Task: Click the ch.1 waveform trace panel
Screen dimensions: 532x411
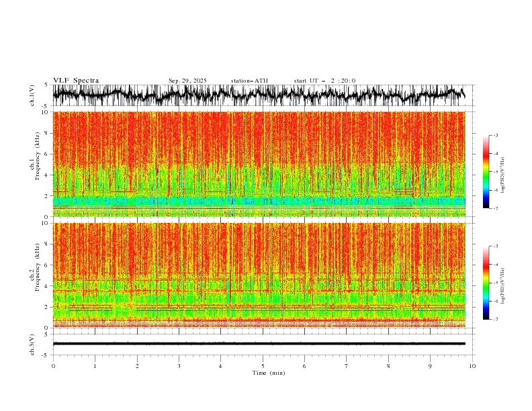Action: (263, 95)
